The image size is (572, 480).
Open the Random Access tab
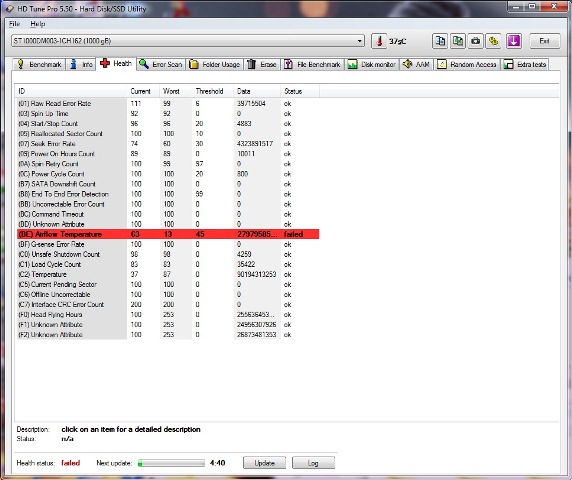467,65
